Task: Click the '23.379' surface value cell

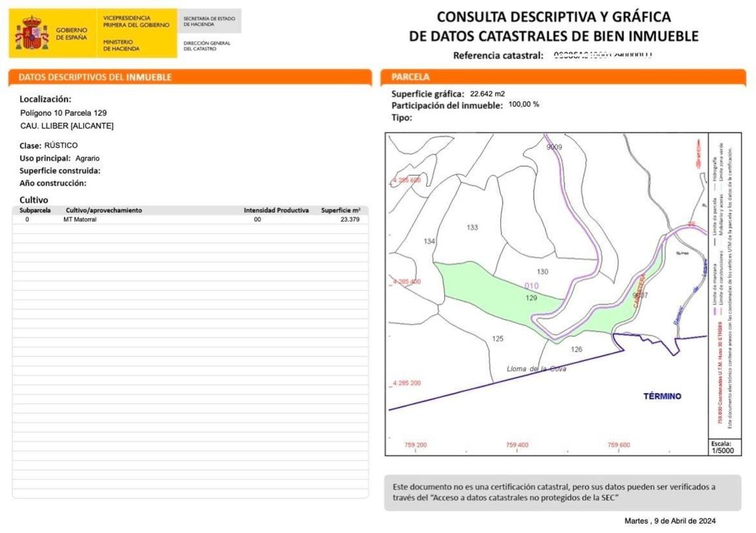Action: (x=350, y=219)
